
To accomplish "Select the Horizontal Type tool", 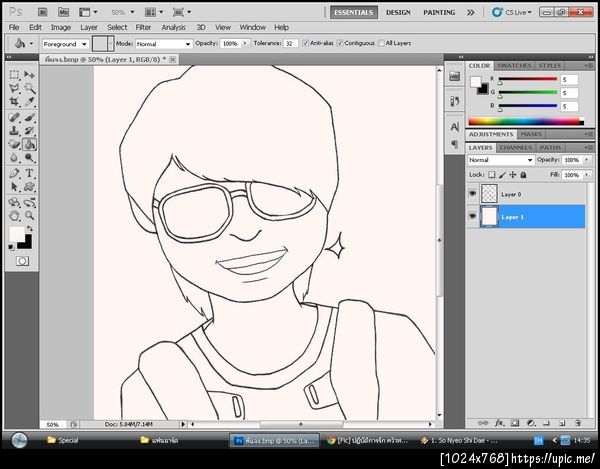I will pyautogui.click(x=29, y=173).
